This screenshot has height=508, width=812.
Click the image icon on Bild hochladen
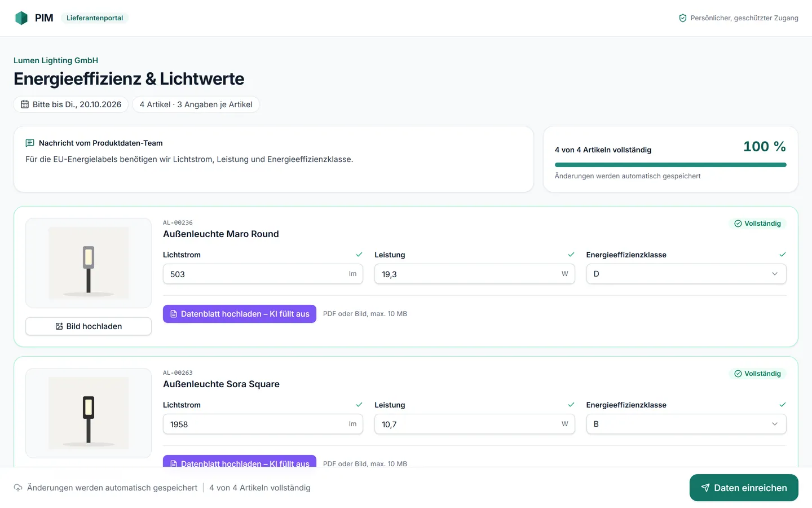coord(59,326)
